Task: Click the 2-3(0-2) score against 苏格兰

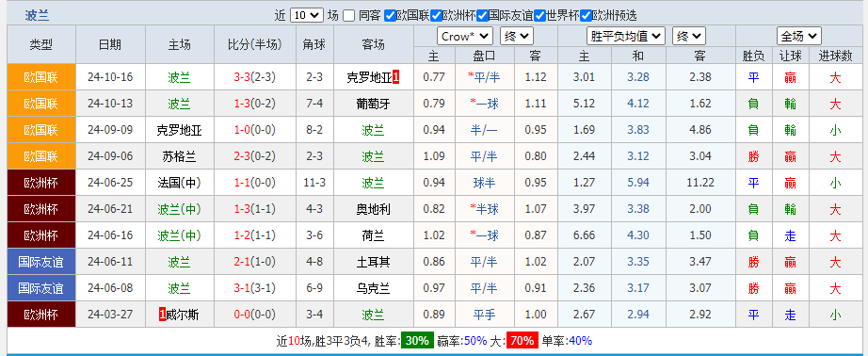Action: pos(254,156)
